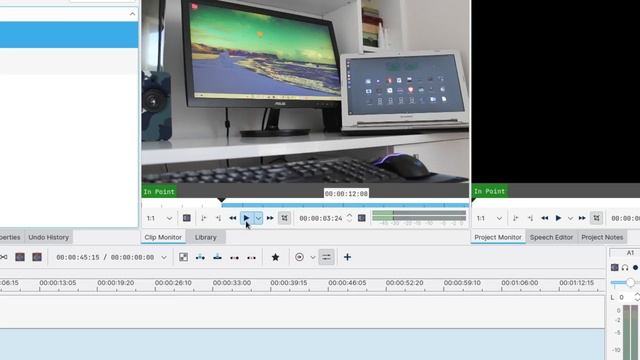640x360 pixels.
Task: Set zone out point in Clip Monitor
Action: click(218, 218)
